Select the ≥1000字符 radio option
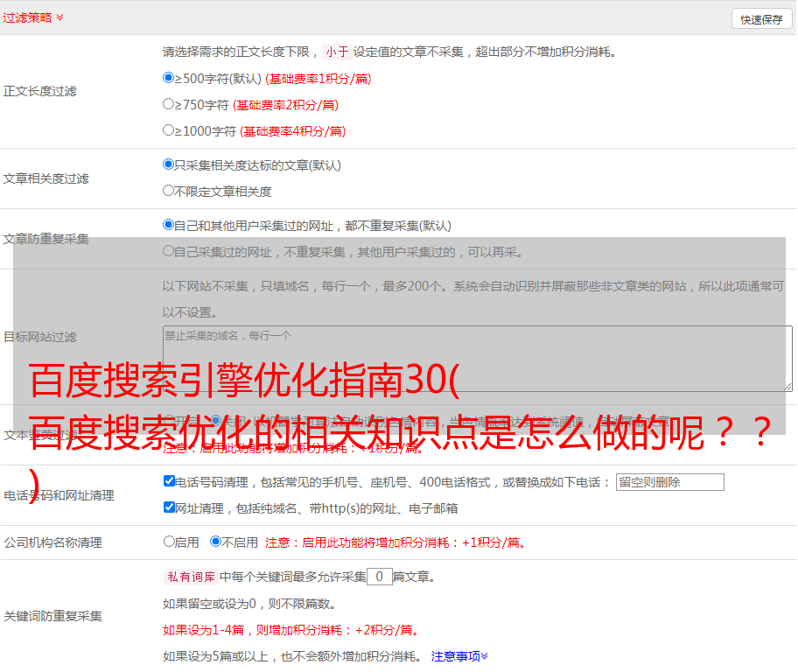The height and width of the screenshot is (672, 798). tap(169, 129)
